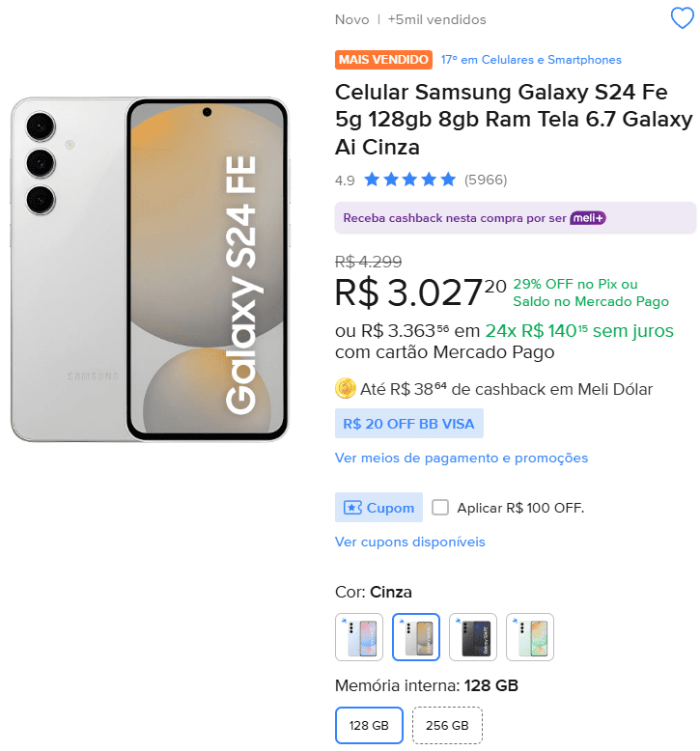Open Ver meios de pagamento e promoções
The image size is (700, 751).
pyautogui.click(x=462, y=458)
